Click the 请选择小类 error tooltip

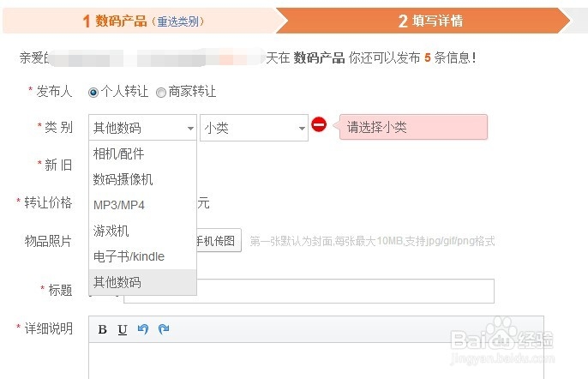(413, 127)
